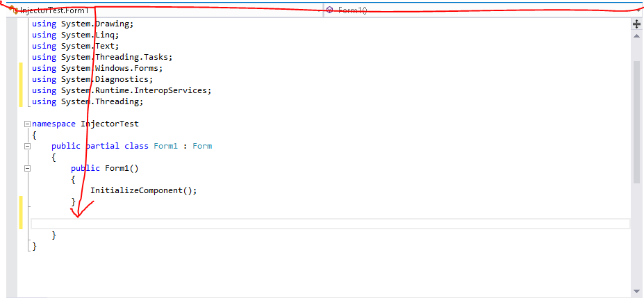Image resolution: width=644 pixels, height=298 pixels.
Task: Click the Form base class name
Action: (202, 146)
